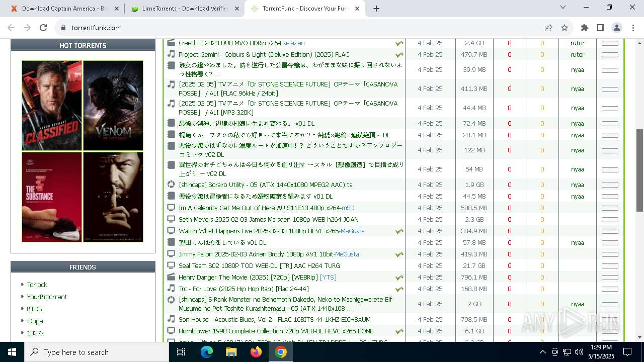Click the health bar on Creed III row
The image size is (644, 362).
(x=610, y=43)
